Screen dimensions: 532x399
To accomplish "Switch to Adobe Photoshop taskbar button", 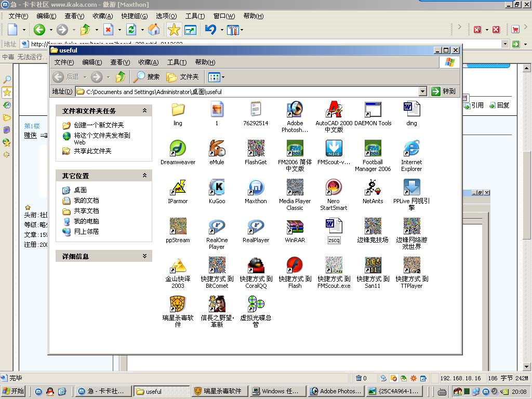I will click(x=336, y=391).
